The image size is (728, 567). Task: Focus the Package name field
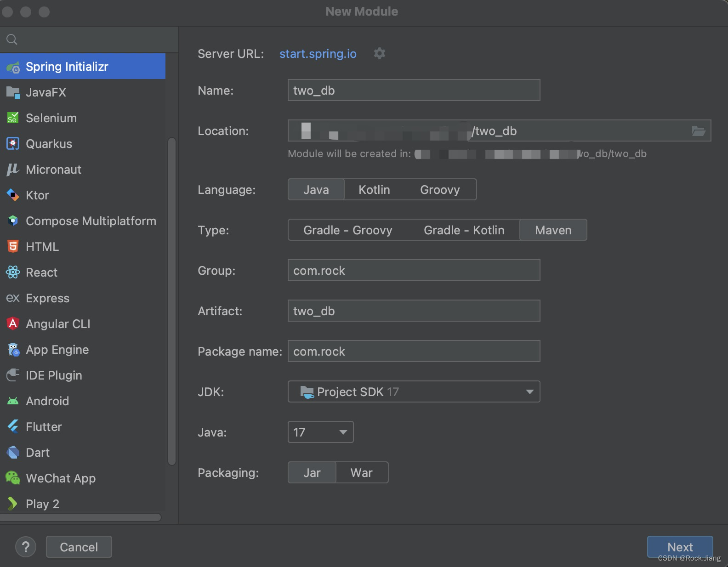point(414,352)
